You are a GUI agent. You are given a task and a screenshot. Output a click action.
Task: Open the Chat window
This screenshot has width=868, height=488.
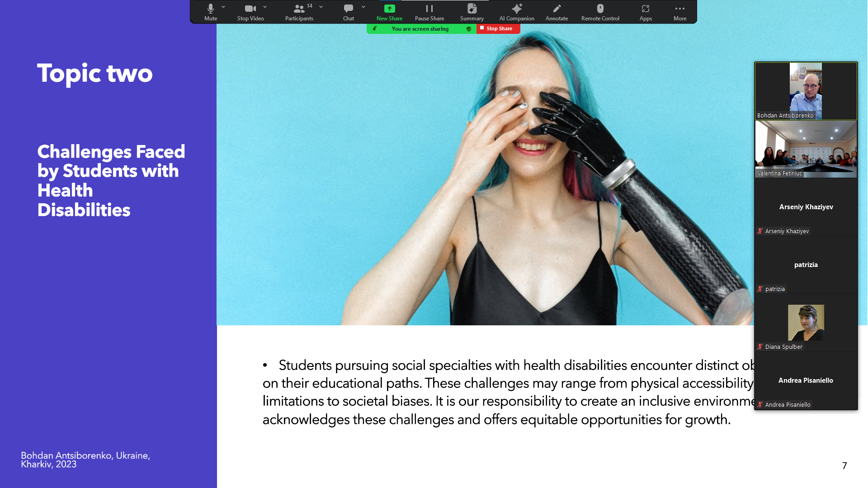point(348,12)
